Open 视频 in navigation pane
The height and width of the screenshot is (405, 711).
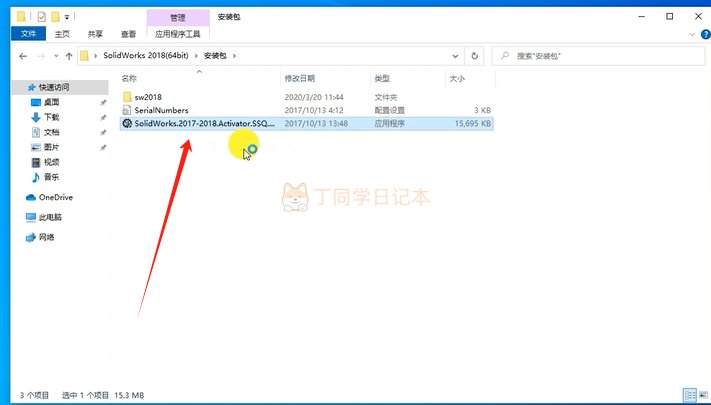click(51, 162)
